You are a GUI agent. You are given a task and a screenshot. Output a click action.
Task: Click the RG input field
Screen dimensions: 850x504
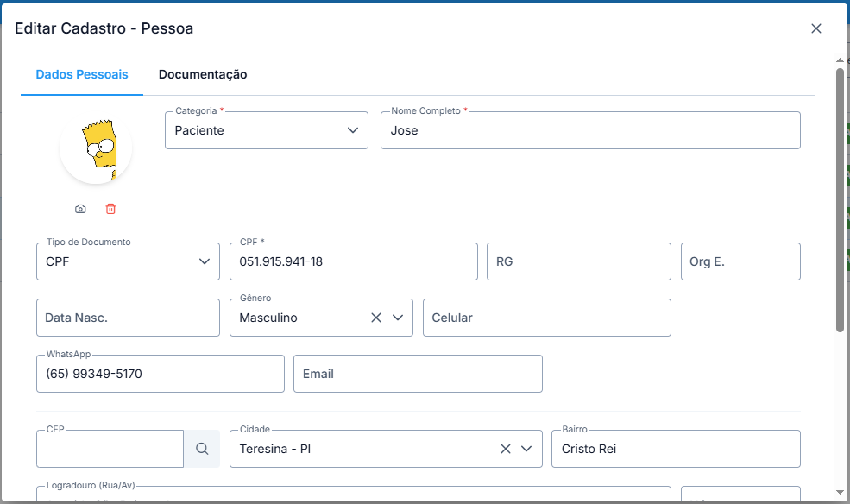[578, 261]
